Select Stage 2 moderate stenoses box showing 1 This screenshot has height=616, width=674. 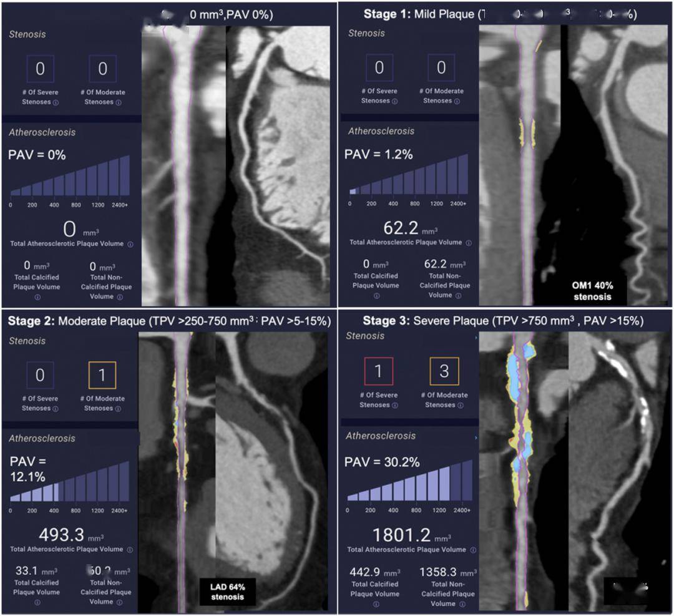pos(102,375)
